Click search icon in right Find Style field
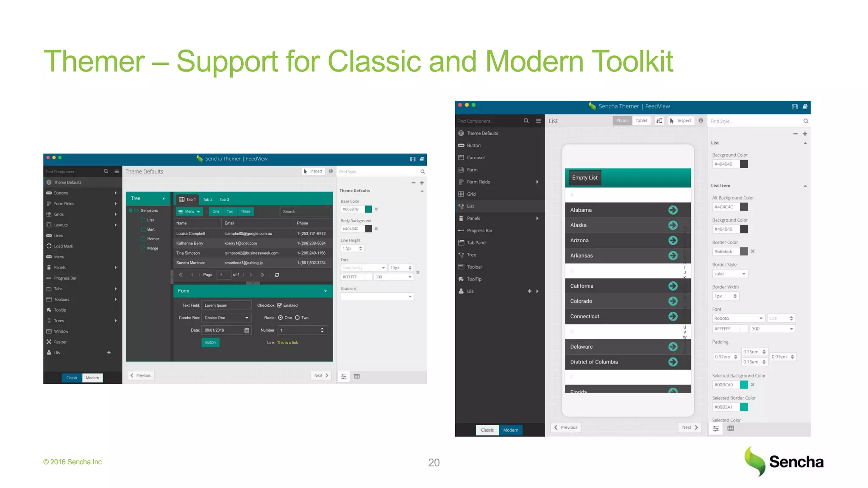The height and width of the screenshot is (488, 868). pyautogui.click(x=806, y=121)
